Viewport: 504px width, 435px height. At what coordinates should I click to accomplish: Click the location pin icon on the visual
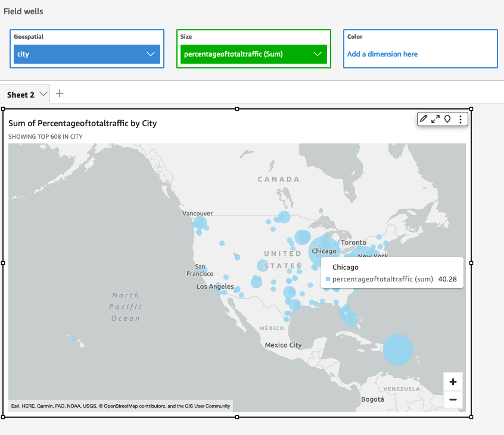tap(447, 119)
